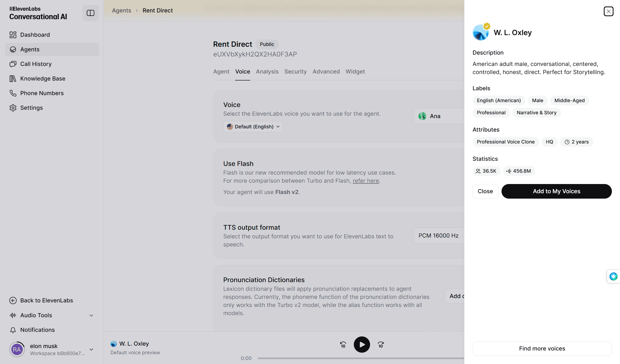
Task: Click the Rent Direct breadcrumb
Action: [x=158, y=11]
